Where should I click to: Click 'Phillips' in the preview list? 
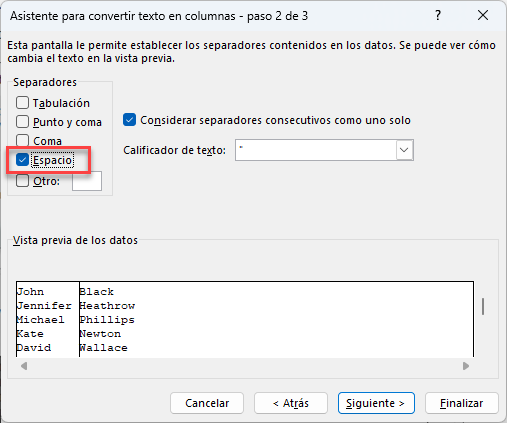107,320
